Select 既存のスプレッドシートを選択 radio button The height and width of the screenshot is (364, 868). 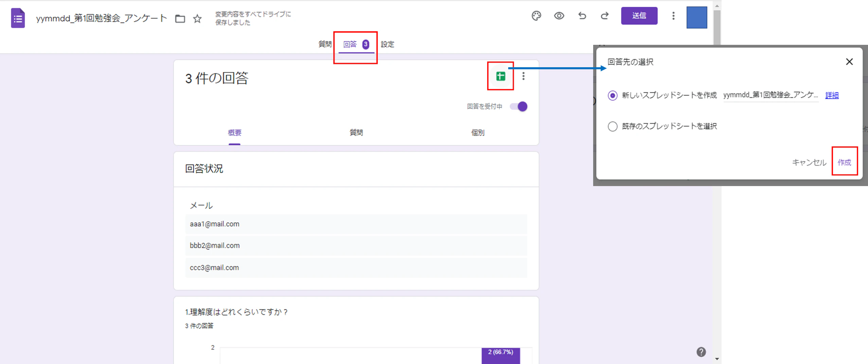point(613,126)
